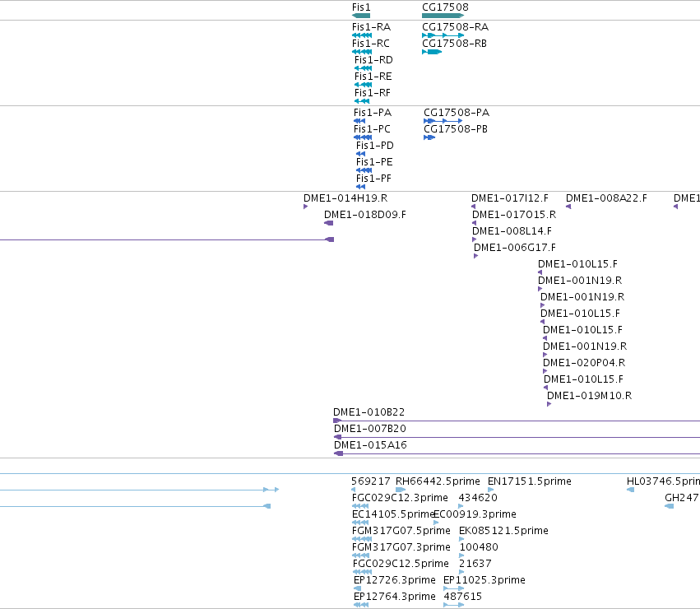This screenshot has height=609, width=700.
Task: Select the DME1-008A22.F feature
Action: [568, 207]
